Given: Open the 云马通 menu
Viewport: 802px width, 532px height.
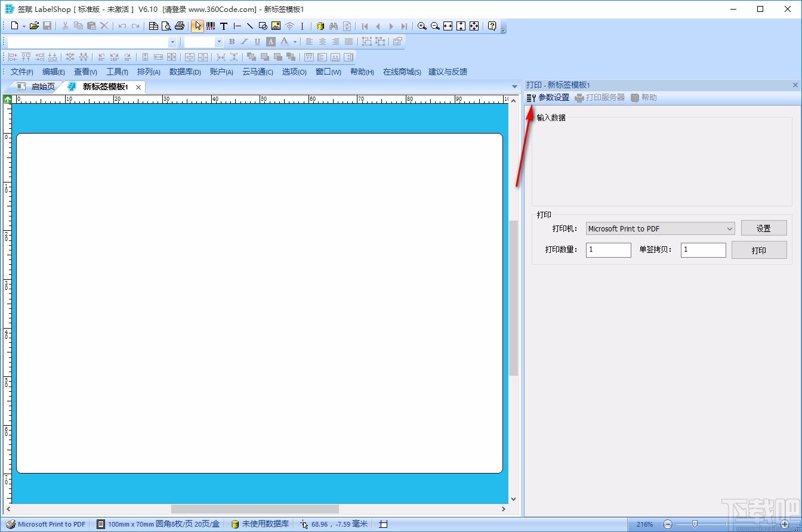Looking at the screenshot, I should pyautogui.click(x=258, y=72).
